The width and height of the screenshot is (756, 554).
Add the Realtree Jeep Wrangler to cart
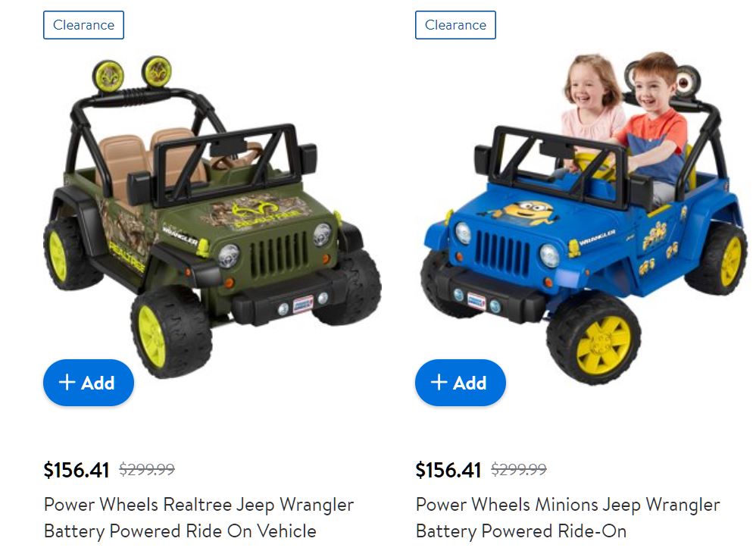point(88,383)
